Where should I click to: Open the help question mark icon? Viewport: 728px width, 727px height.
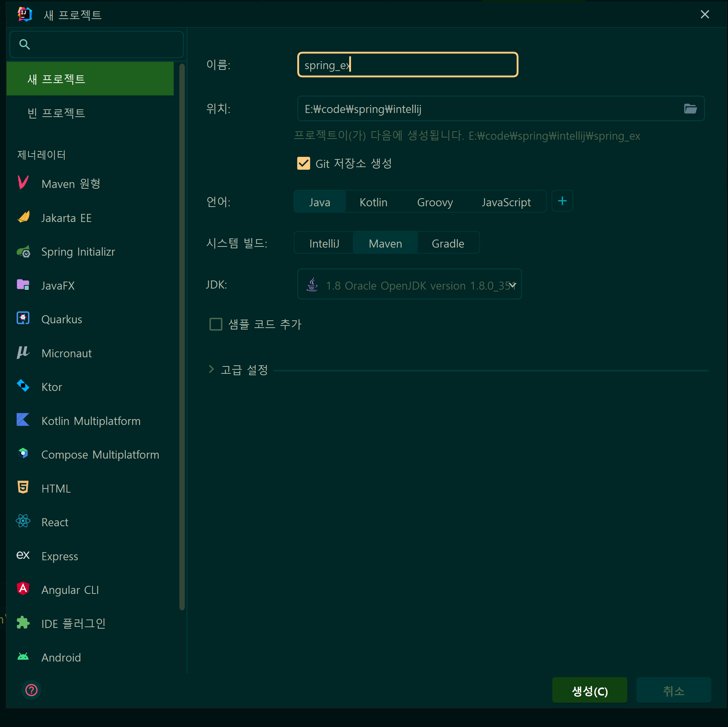point(31,690)
